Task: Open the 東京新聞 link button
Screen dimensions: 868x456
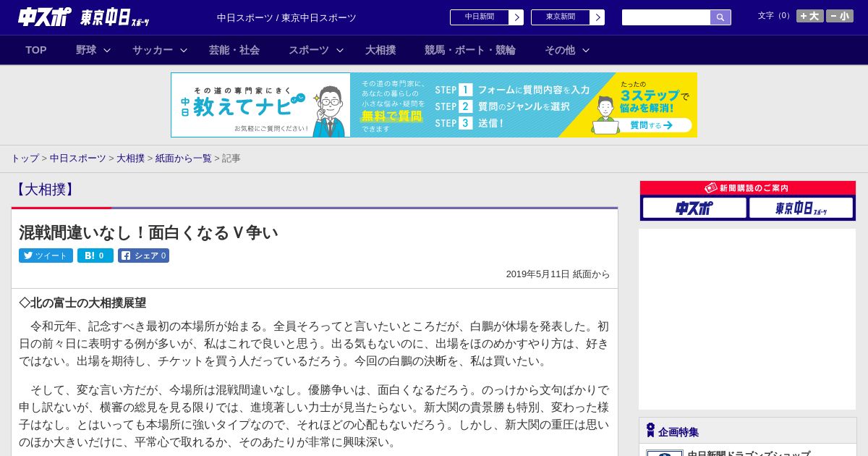Action: click(x=561, y=17)
